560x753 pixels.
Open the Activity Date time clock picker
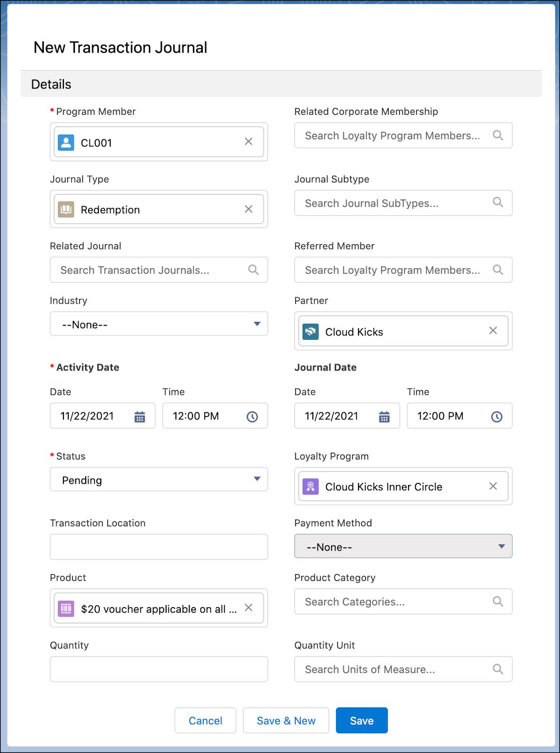(252, 417)
